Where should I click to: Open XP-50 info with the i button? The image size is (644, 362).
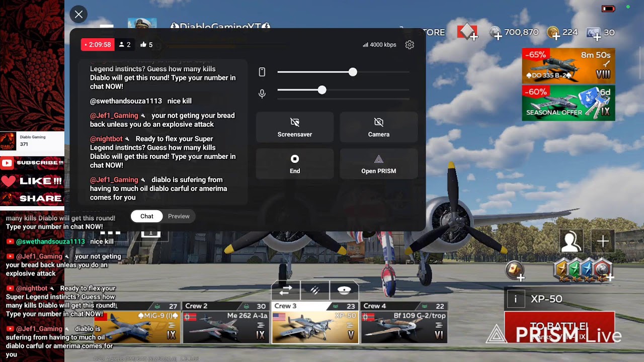click(515, 299)
